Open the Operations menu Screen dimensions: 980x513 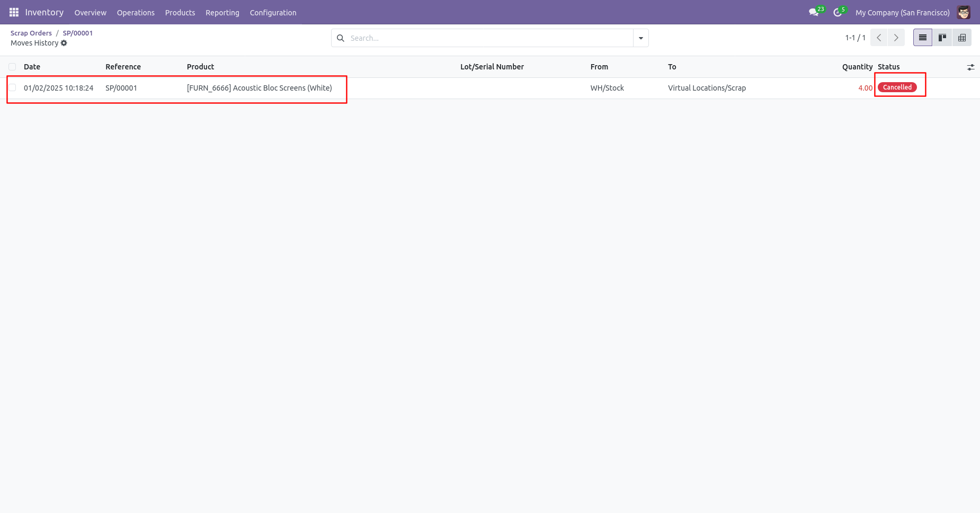(136, 13)
